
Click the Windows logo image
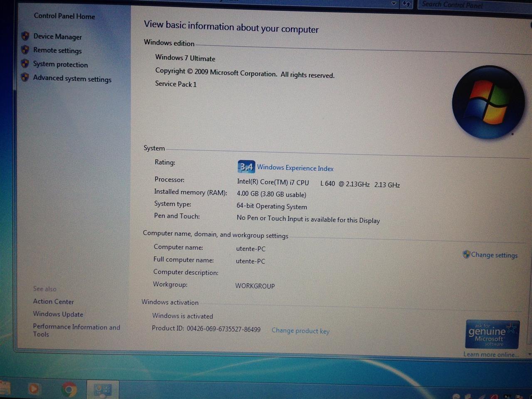[488, 102]
